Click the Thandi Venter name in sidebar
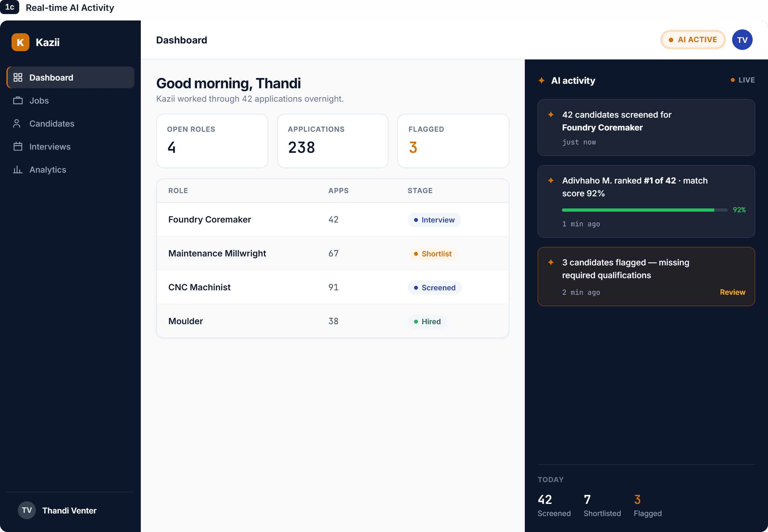This screenshot has height=532, width=768. [x=69, y=510]
